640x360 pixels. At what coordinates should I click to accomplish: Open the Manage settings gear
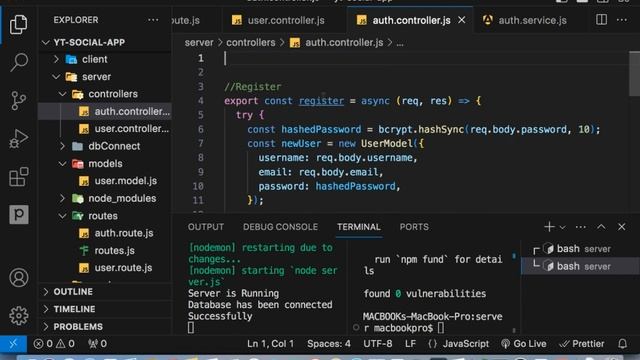[x=18, y=316]
